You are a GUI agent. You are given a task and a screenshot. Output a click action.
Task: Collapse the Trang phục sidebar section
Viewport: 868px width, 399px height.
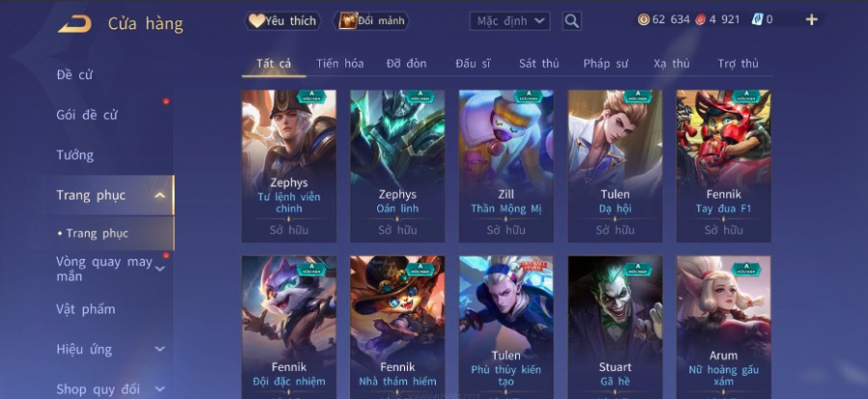[x=159, y=196]
